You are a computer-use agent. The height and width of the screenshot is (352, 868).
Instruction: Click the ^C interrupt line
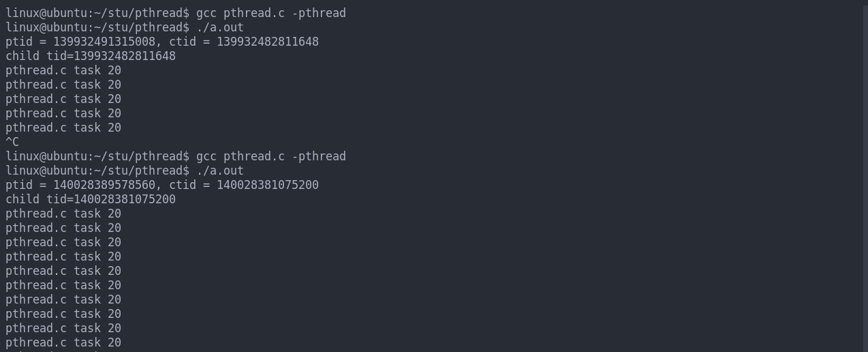coord(12,142)
